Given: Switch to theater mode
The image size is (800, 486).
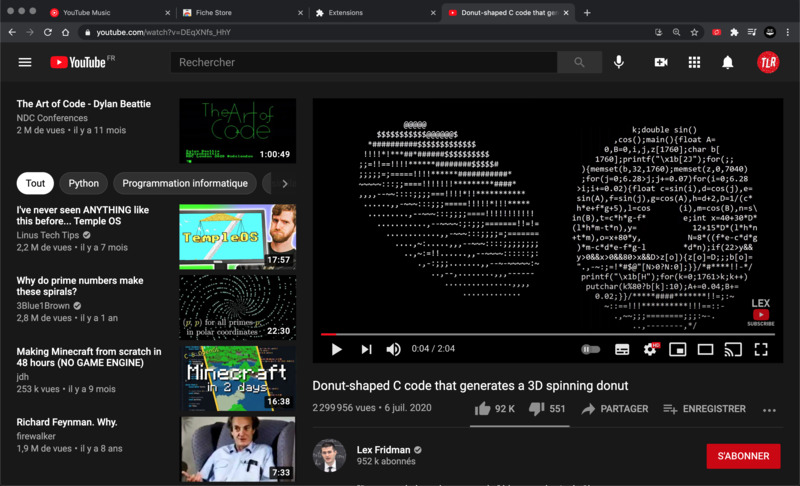Looking at the screenshot, I should 706,349.
